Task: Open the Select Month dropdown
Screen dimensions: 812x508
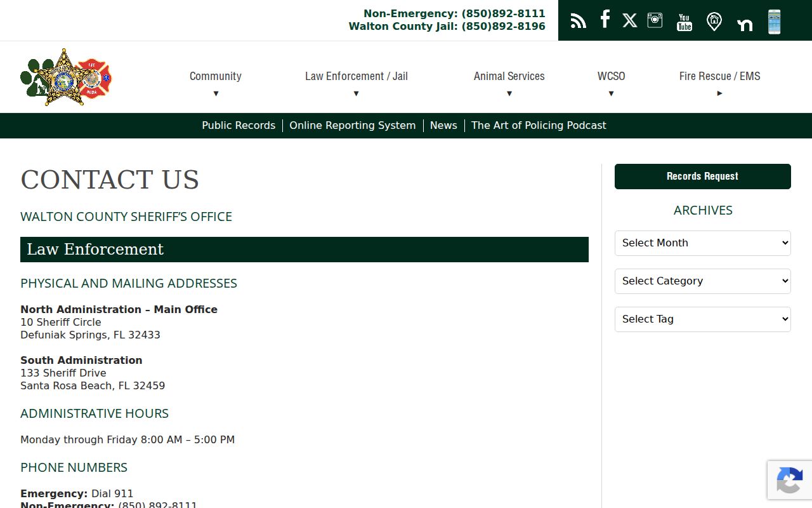Action: (703, 243)
